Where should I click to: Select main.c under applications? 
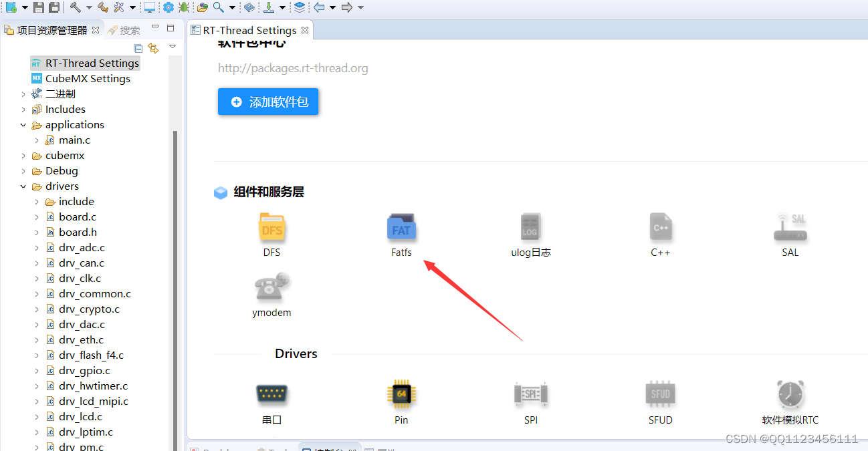pos(74,140)
